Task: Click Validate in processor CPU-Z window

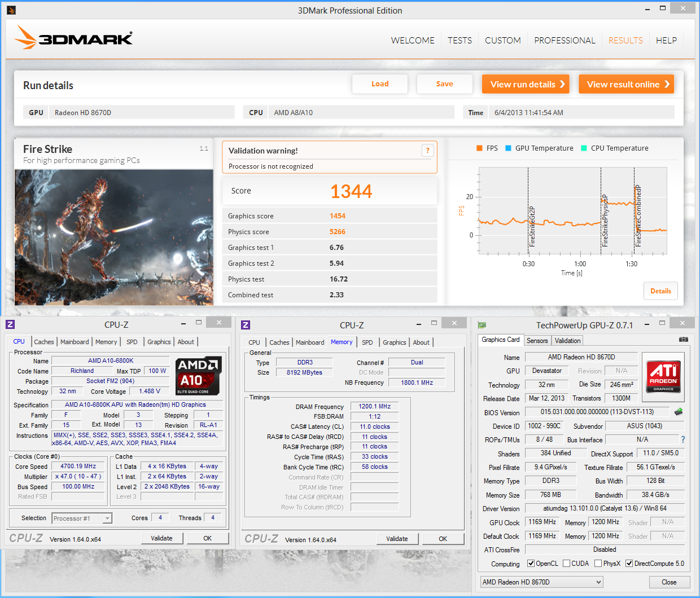Action: 161,538
